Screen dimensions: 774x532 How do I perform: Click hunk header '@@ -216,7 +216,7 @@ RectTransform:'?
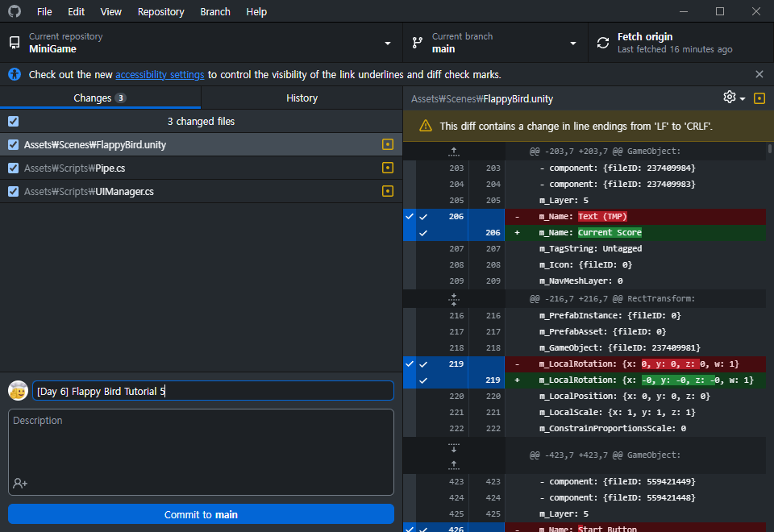pos(612,298)
